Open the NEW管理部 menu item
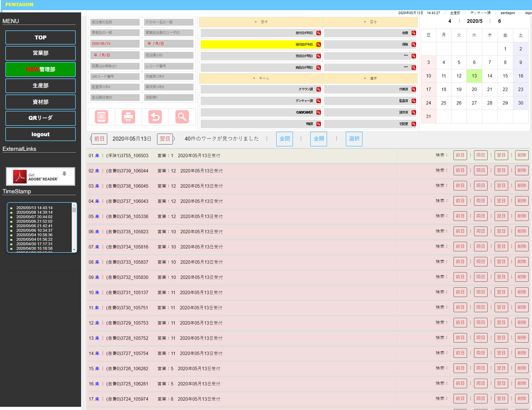Screen dimensions: 532x410 coord(40,69)
